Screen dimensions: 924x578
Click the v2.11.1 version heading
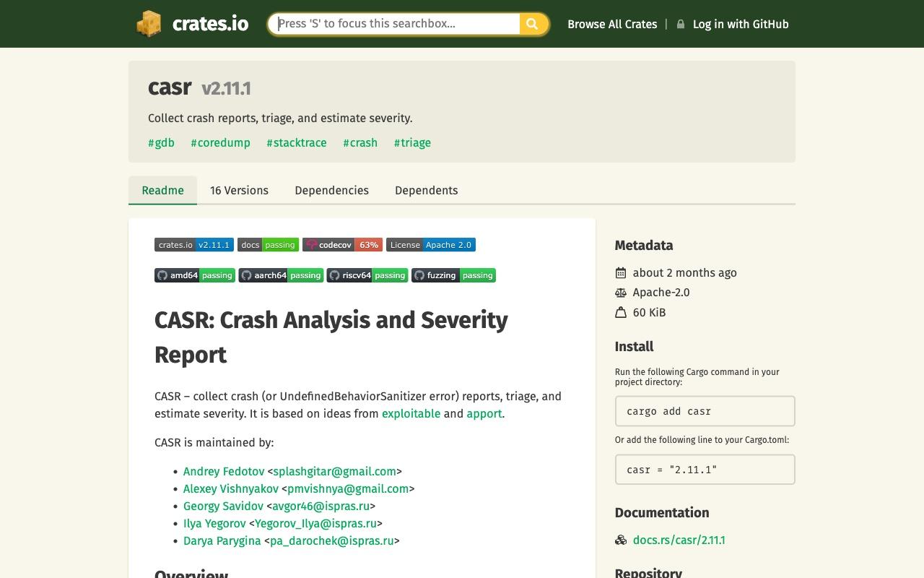pyautogui.click(x=226, y=88)
